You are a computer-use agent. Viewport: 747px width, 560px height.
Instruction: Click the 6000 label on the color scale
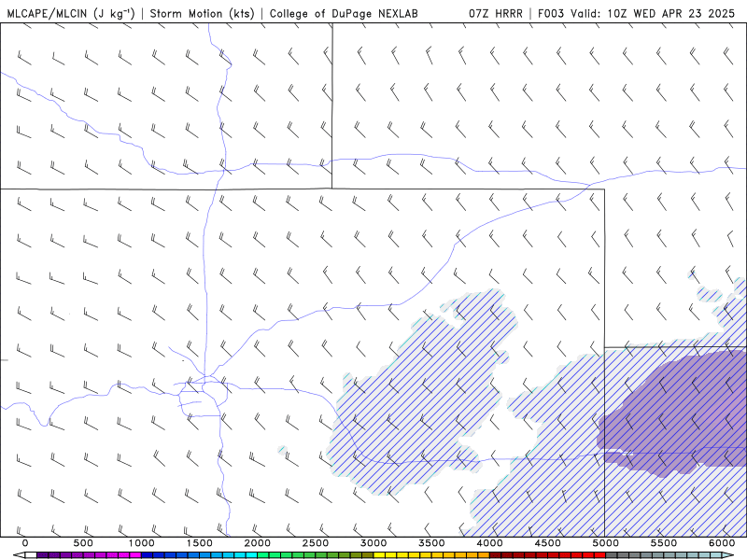pos(722,543)
